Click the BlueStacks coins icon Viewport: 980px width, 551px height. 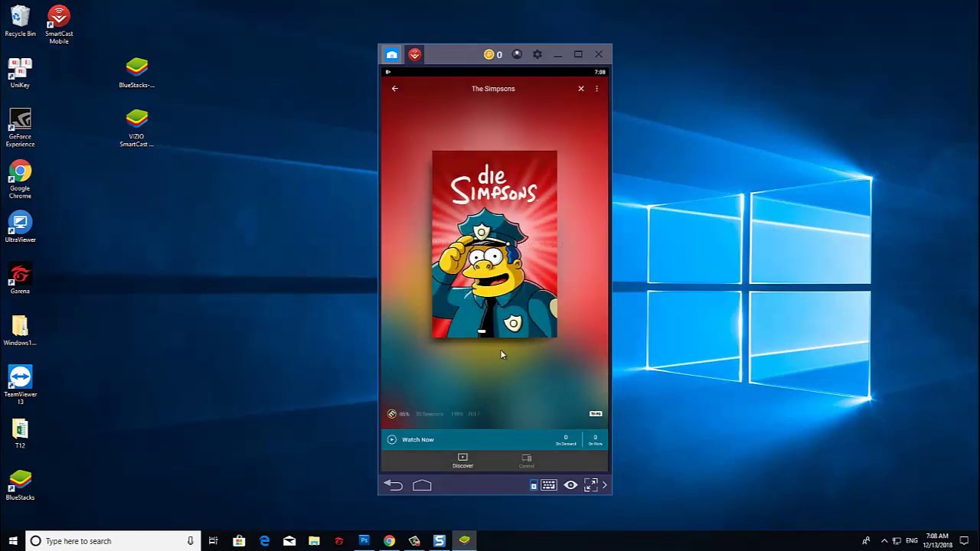488,54
